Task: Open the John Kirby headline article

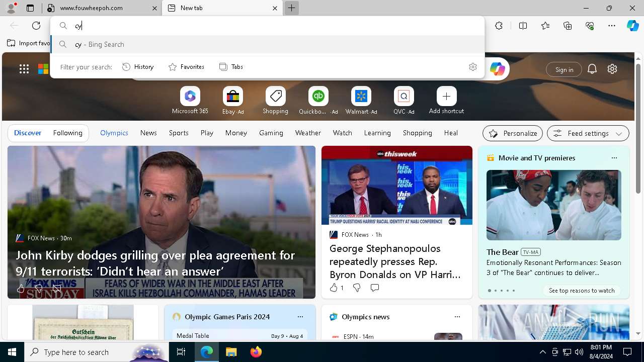Action: point(155,263)
